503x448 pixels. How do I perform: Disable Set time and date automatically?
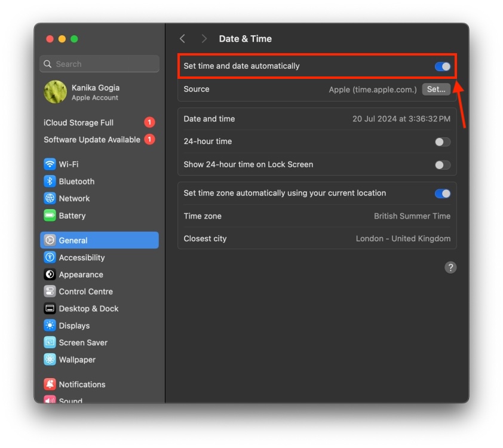(442, 66)
